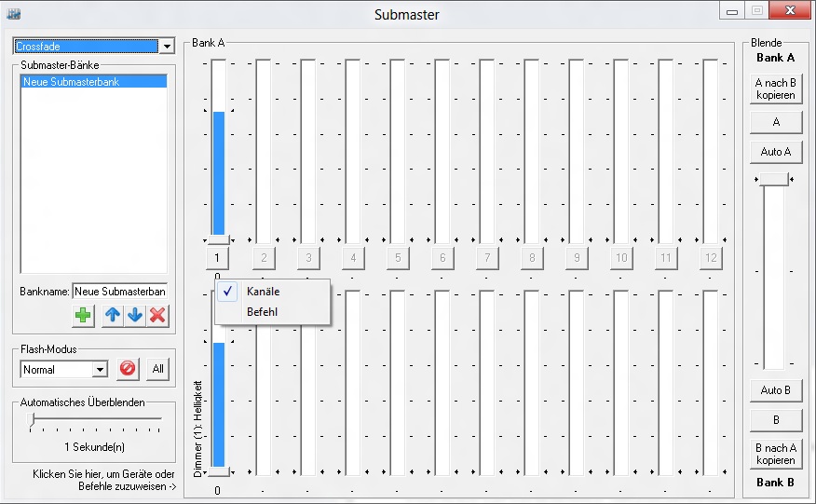Click the B nach A kopieren button
This screenshot has width=816, height=504.
(x=775, y=454)
